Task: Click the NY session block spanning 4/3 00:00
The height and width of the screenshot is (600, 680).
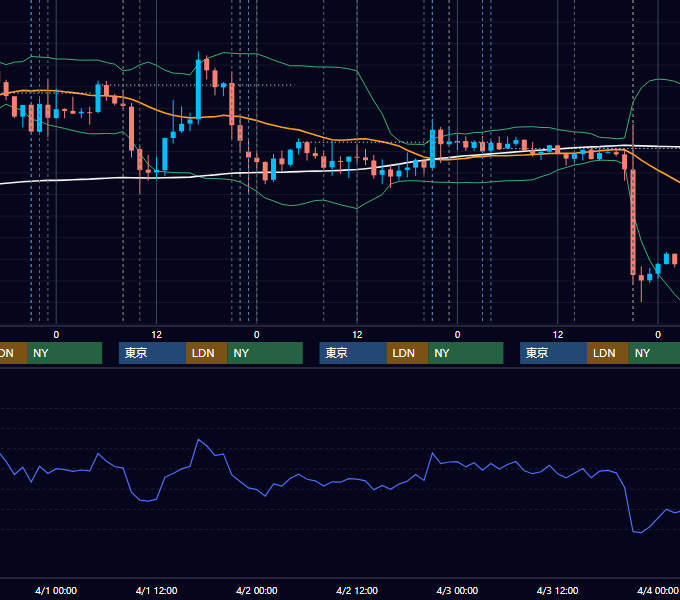Action: [x=466, y=353]
